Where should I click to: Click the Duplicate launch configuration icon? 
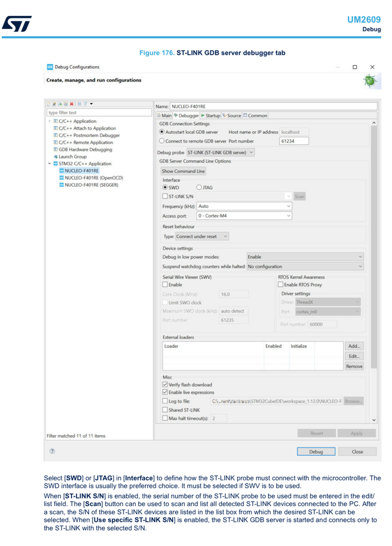[x=66, y=104]
